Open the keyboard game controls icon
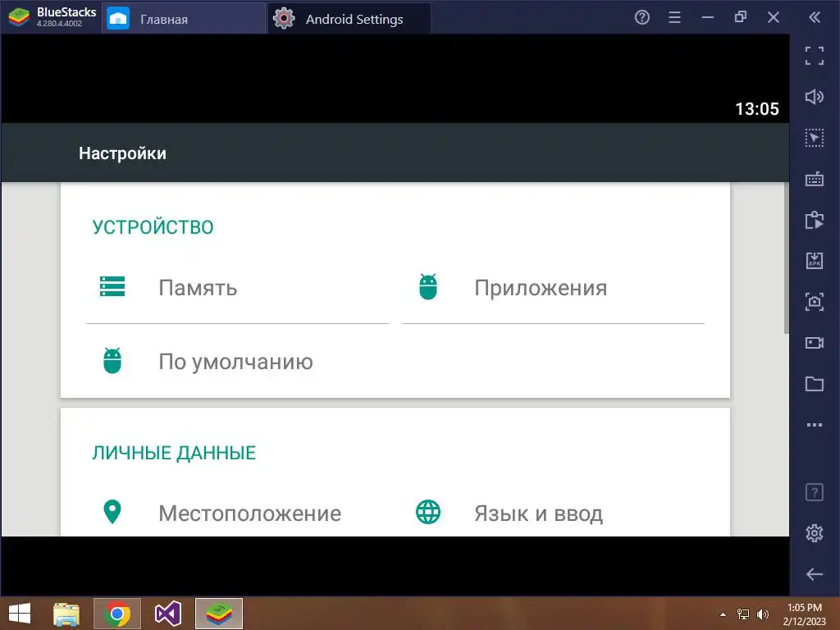 [815, 179]
